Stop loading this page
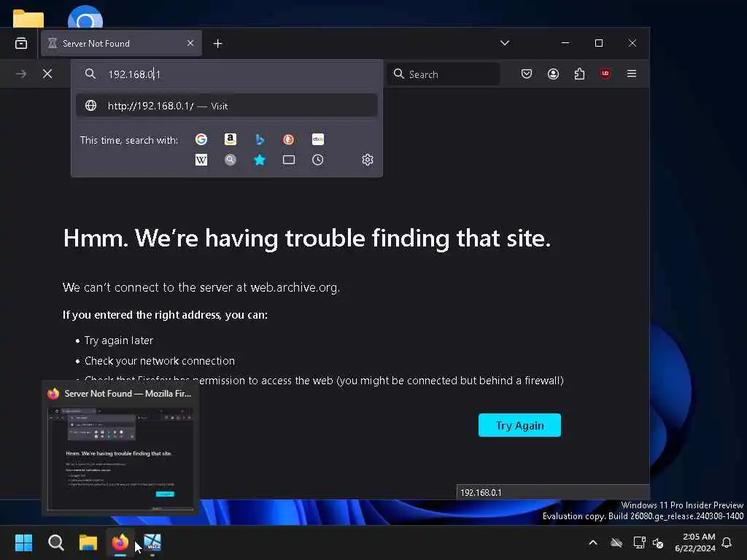This screenshot has width=747, height=560. (47, 74)
